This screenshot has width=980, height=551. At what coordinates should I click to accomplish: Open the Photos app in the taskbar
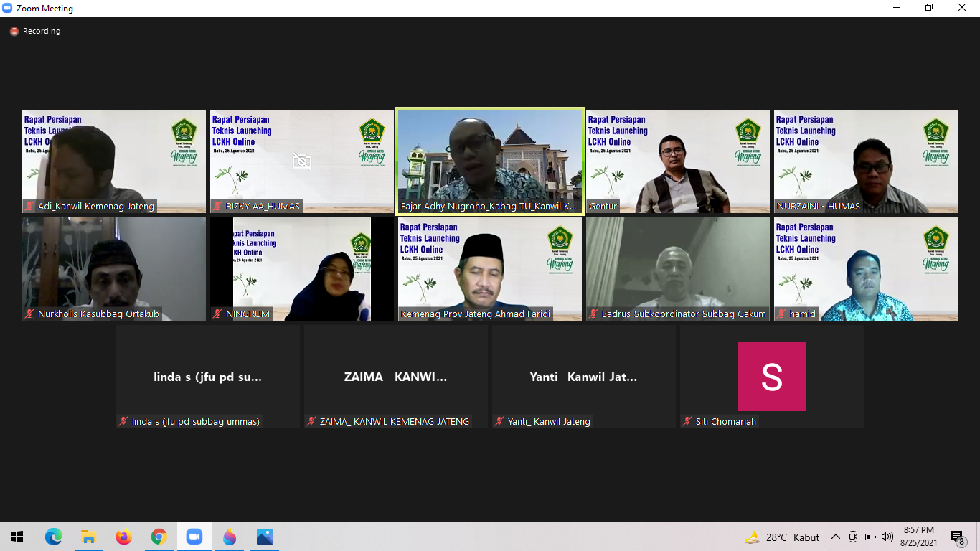[x=265, y=537]
